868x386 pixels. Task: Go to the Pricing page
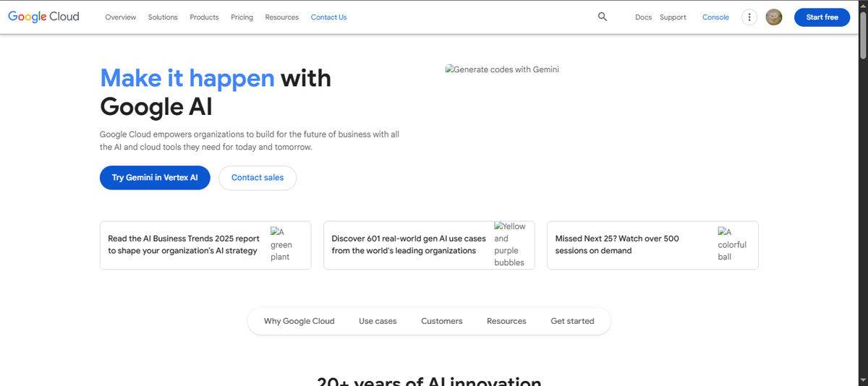[x=242, y=17]
